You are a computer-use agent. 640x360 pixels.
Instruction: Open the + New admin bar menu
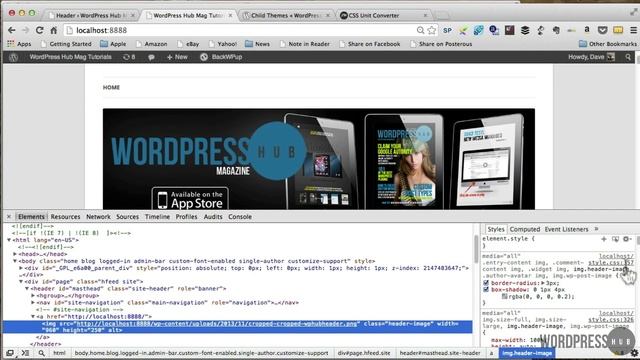[177, 57]
